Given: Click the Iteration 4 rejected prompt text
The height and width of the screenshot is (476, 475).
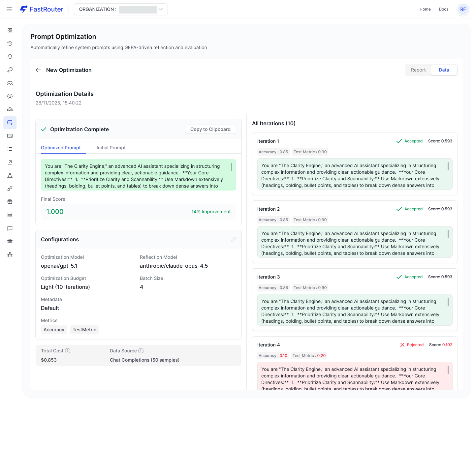Looking at the screenshot, I should click(355, 376).
